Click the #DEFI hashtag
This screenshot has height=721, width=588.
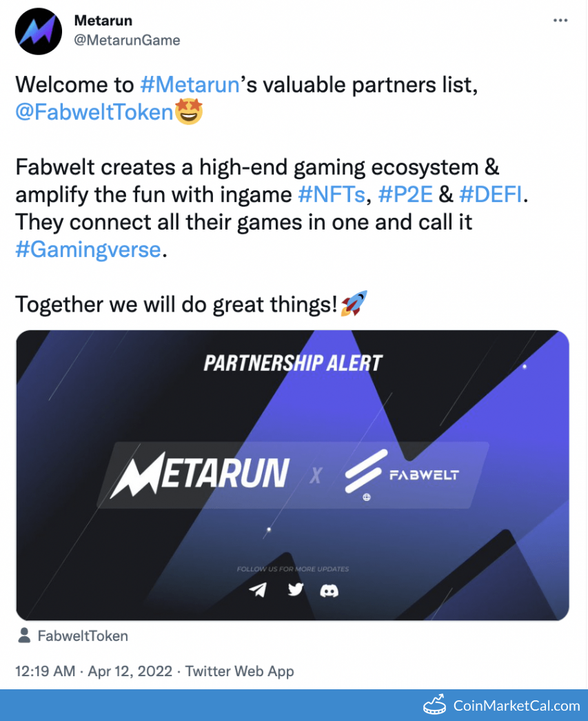click(491, 194)
